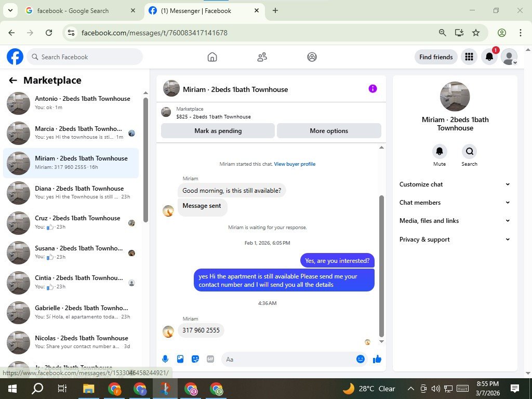Screen dimensions: 532x399
Task: Click Find friends button
Action: click(436, 57)
